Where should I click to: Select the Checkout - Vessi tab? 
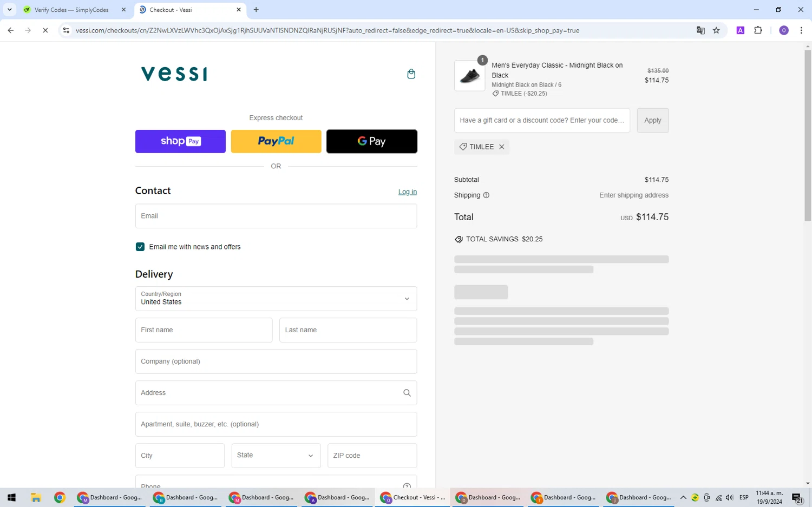[189, 10]
